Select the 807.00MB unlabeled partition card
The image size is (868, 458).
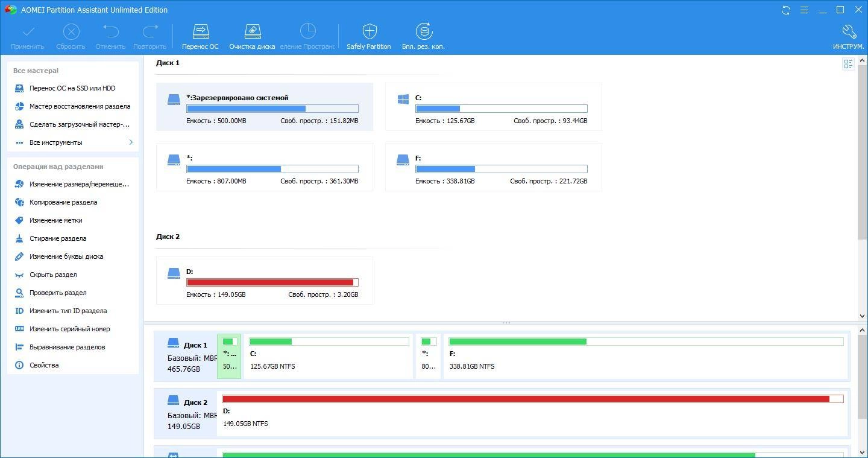(264, 167)
